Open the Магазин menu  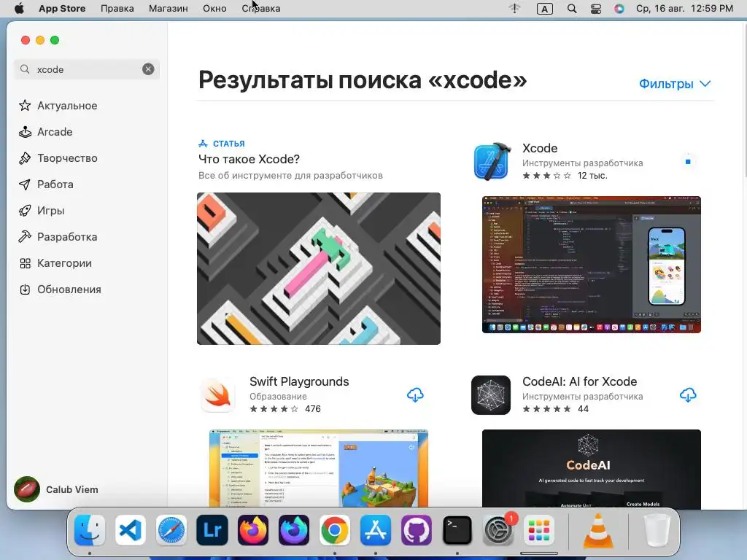169,8
